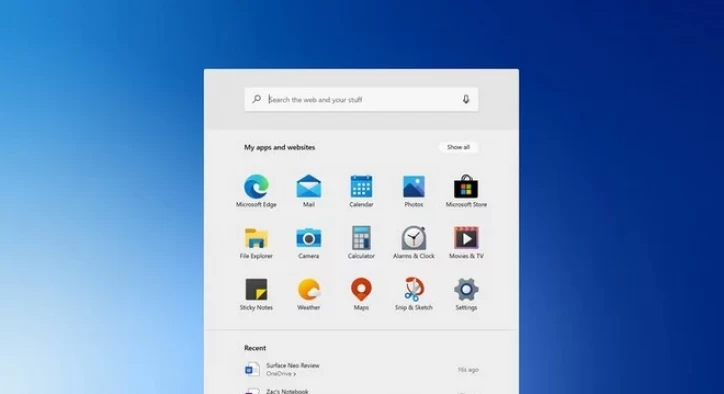Click the magnifier search icon
Viewport: 724px width, 394px height.
257,99
